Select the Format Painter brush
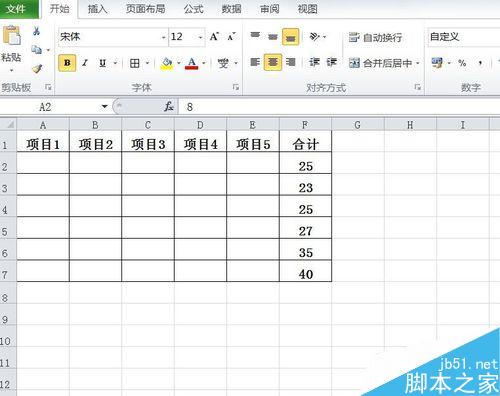The width and height of the screenshot is (500, 396). click(x=37, y=69)
